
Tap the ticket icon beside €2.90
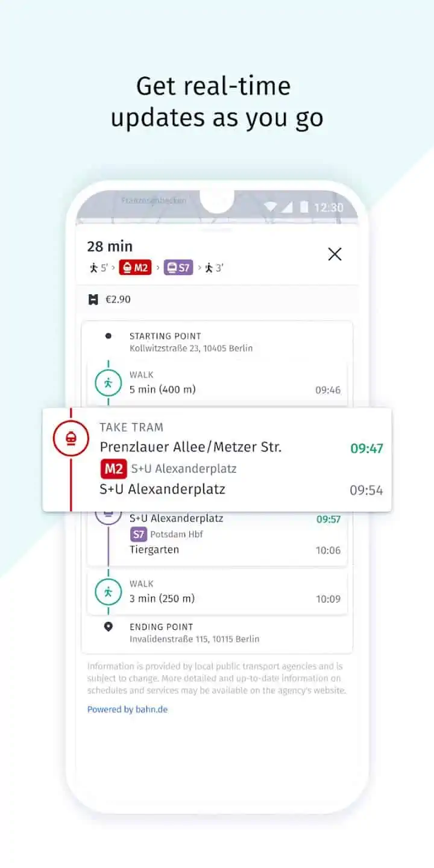click(93, 300)
